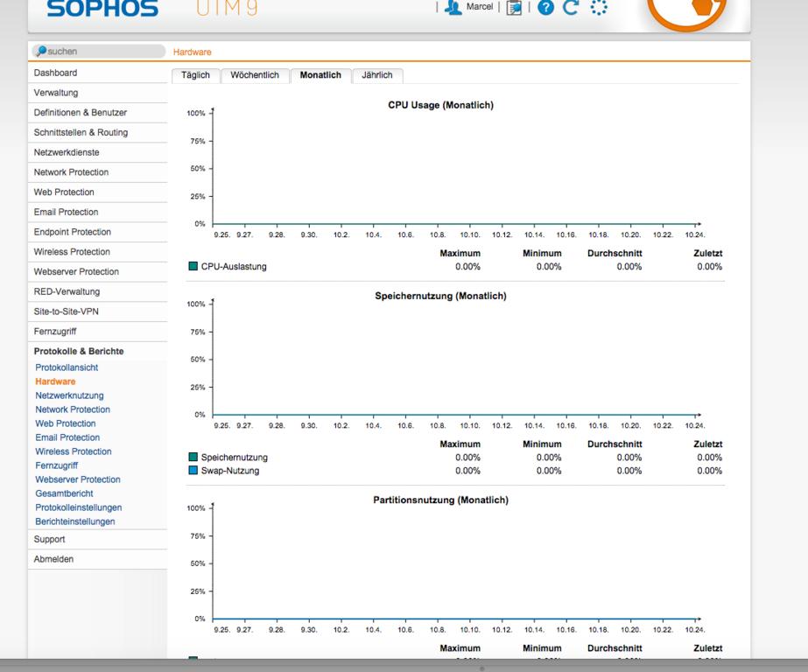Open the live log clipboard icon
The height and width of the screenshot is (672, 808).
point(514,8)
